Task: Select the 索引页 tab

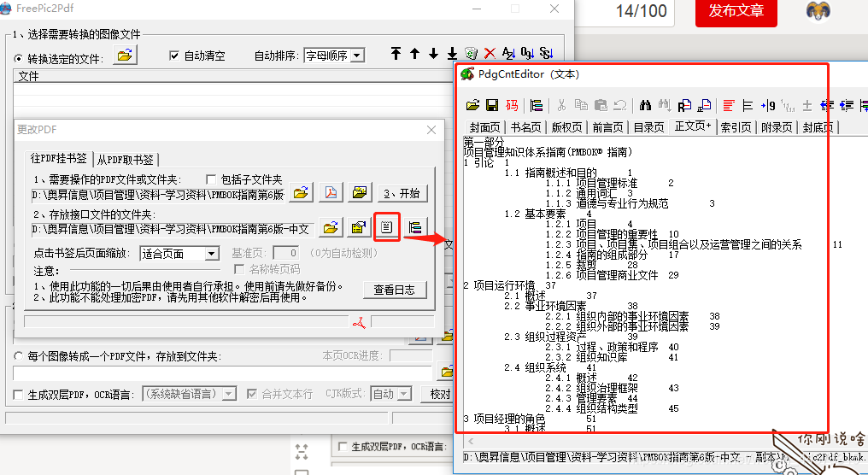Action: [x=736, y=127]
